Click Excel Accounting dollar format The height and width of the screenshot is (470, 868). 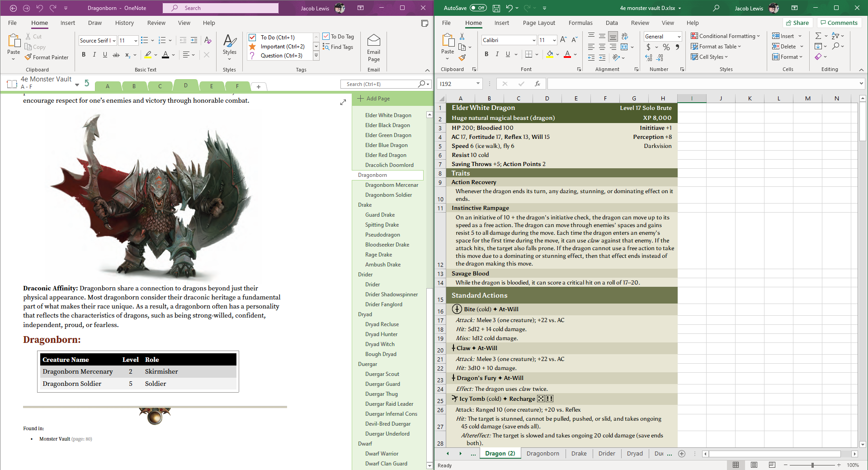coord(648,47)
